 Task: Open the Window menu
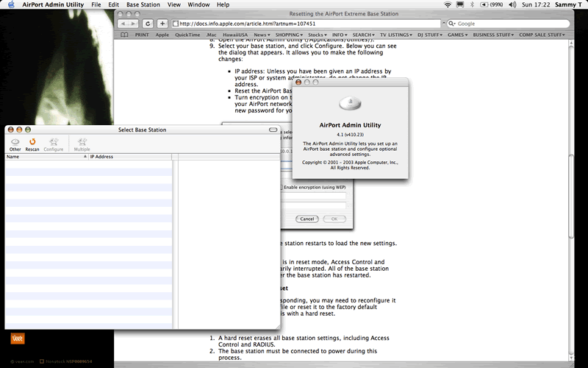coord(198,4)
